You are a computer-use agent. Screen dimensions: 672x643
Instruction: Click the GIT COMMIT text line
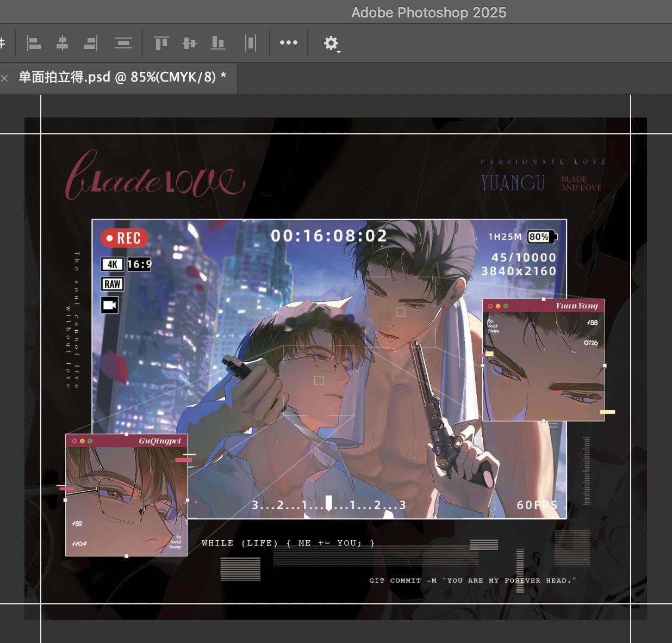pos(472,580)
